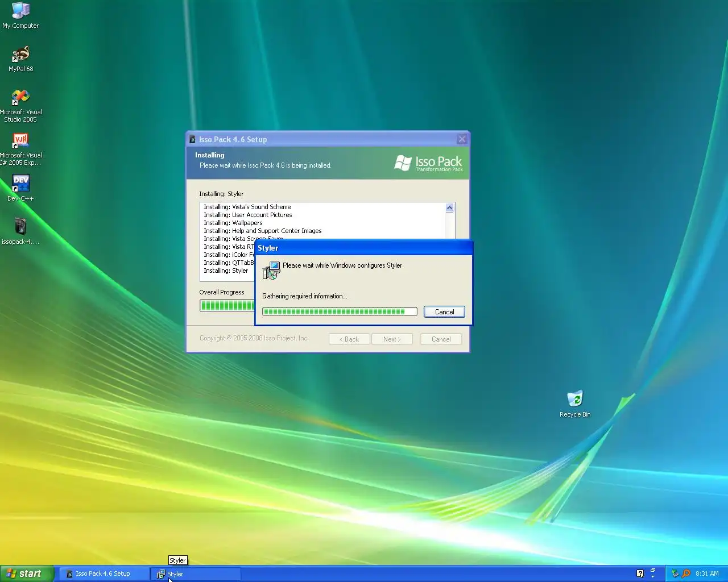Open the Windows start menu
This screenshot has height=582, width=728.
coord(27,573)
